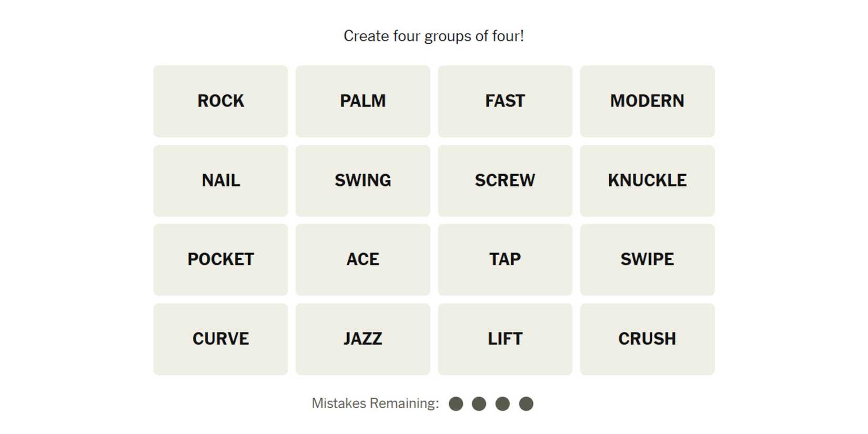Viewport: 868px width, 434px height.
Task: Tap the MODERN tile
Action: pyautogui.click(x=647, y=101)
